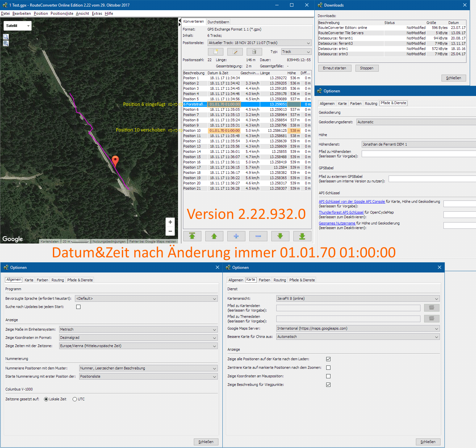Click the new position list icon button

(215, 52)
